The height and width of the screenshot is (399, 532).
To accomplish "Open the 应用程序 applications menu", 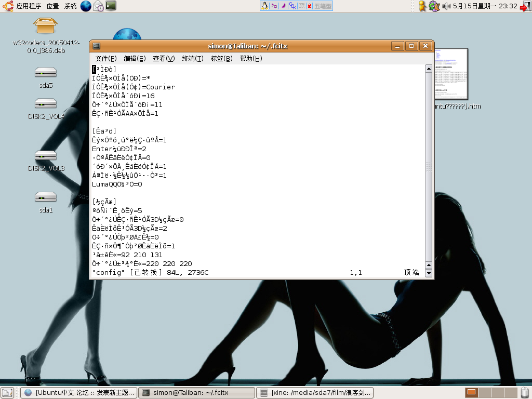I will (29, 6).
